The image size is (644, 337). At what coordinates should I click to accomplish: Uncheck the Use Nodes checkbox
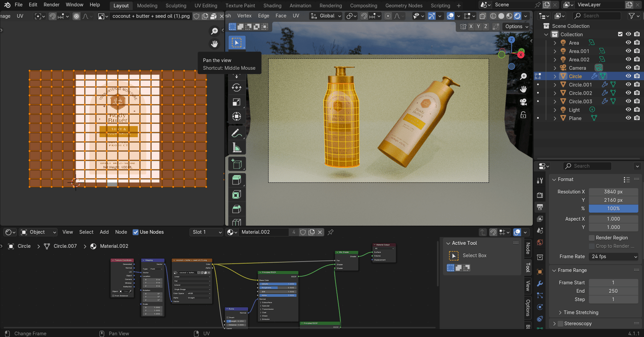tap(136, 232)
